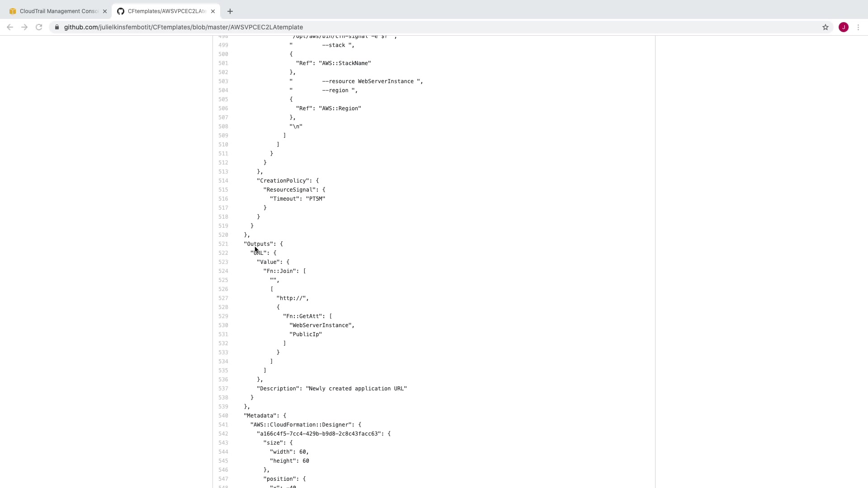Close the CFtemplates GitHub tab

213,11
